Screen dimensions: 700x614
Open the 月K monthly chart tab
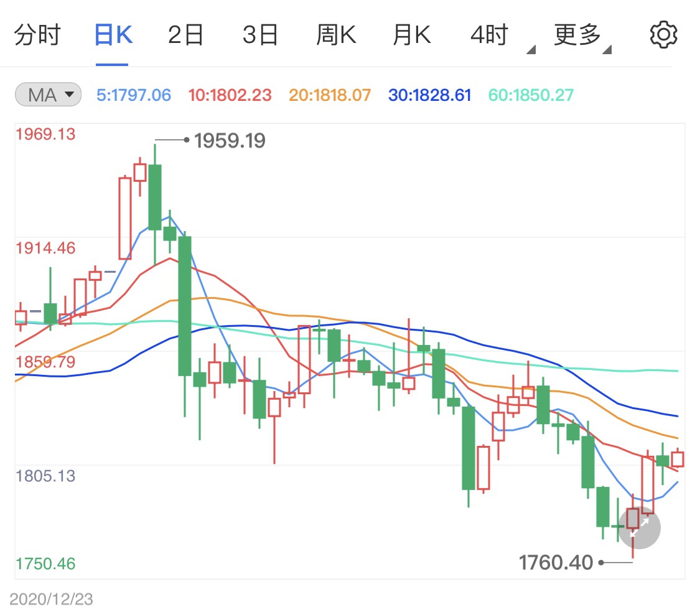[x=412, y=35]
